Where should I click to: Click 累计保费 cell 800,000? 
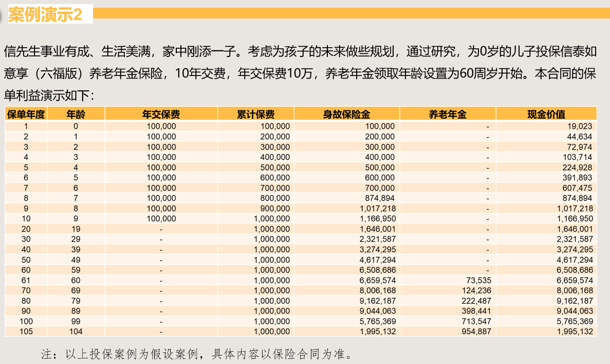275,198
